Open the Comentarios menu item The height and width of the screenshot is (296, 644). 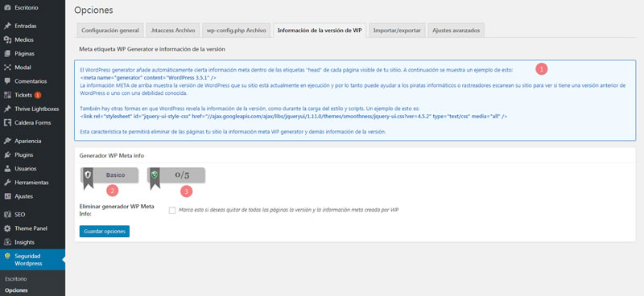[32, 81]
